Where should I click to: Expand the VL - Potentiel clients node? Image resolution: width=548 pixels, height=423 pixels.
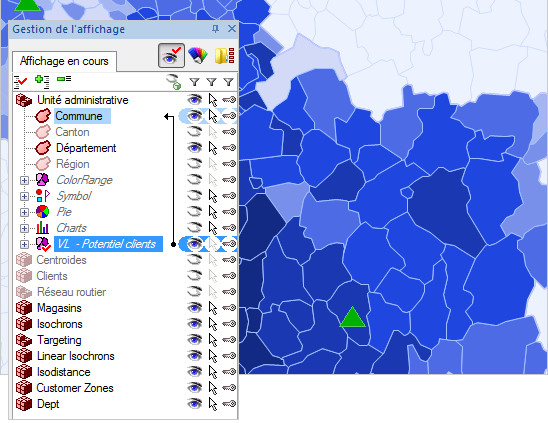tap(24, 244)
